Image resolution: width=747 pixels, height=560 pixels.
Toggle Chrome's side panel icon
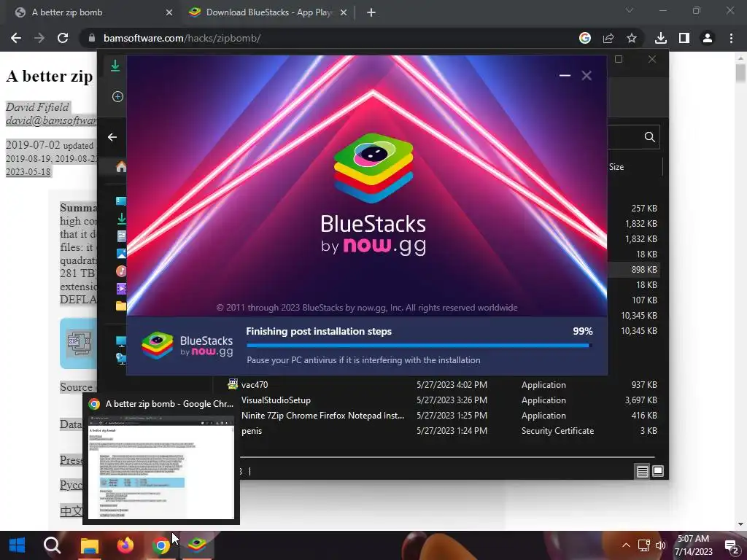pos(684,38)
